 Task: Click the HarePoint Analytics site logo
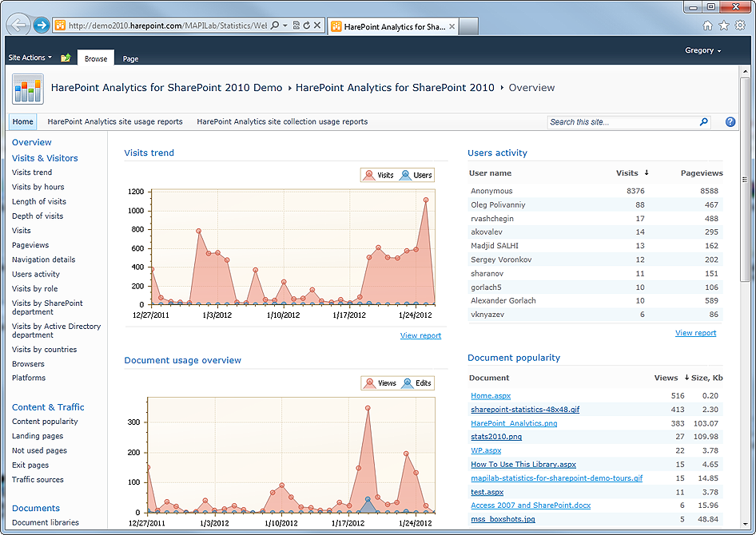pyautogui.click(x=28, y=89)
